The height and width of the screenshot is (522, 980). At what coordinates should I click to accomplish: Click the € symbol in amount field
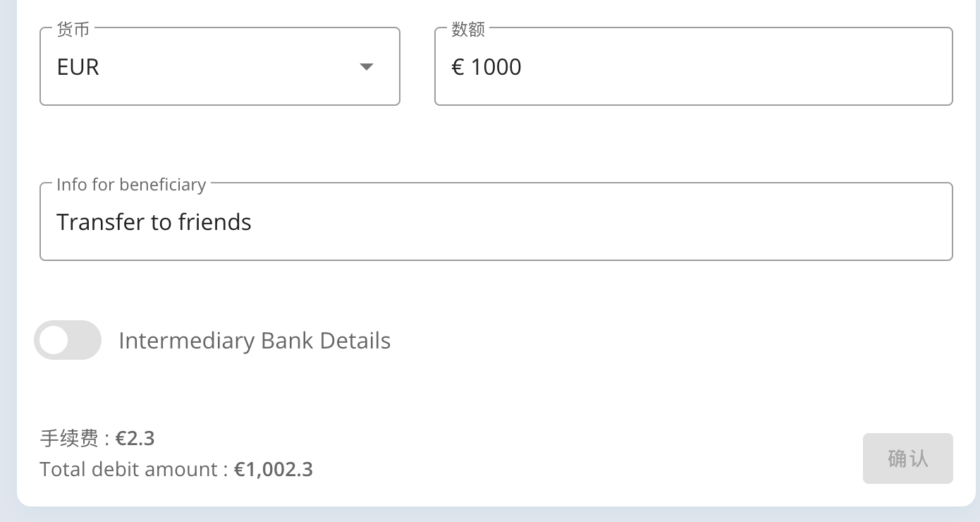coord(458,67)
